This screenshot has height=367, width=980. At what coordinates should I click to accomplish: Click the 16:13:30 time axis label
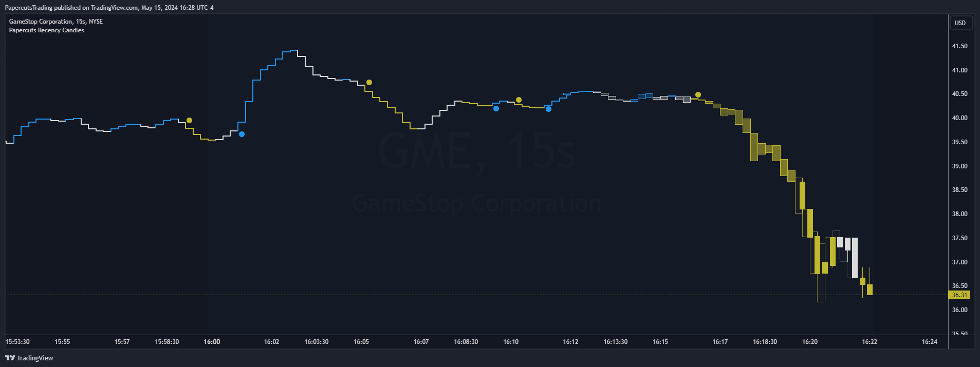(616, 342)
